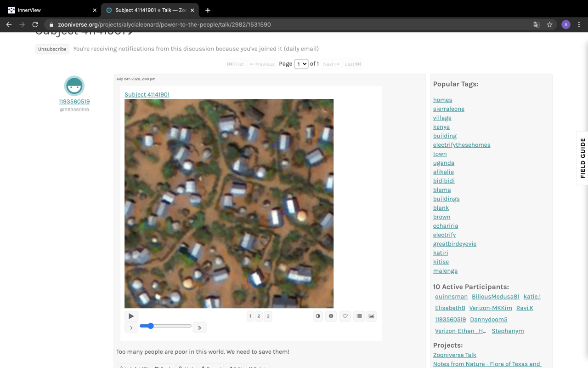Open participant ElisabethB
The height and width of the screenshot is (368, 588).
(450, 308)
